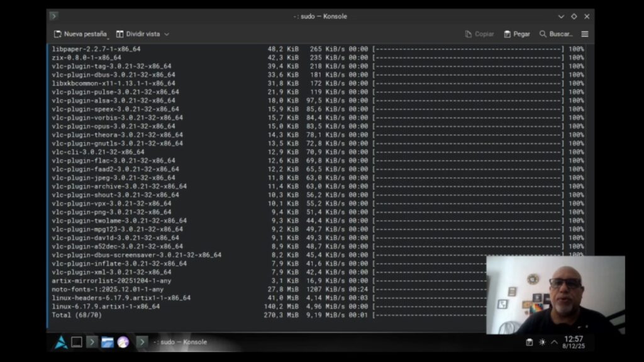Click the 140,2 MiB size value
Screen dimensions: 644x362
pos(281,307)
